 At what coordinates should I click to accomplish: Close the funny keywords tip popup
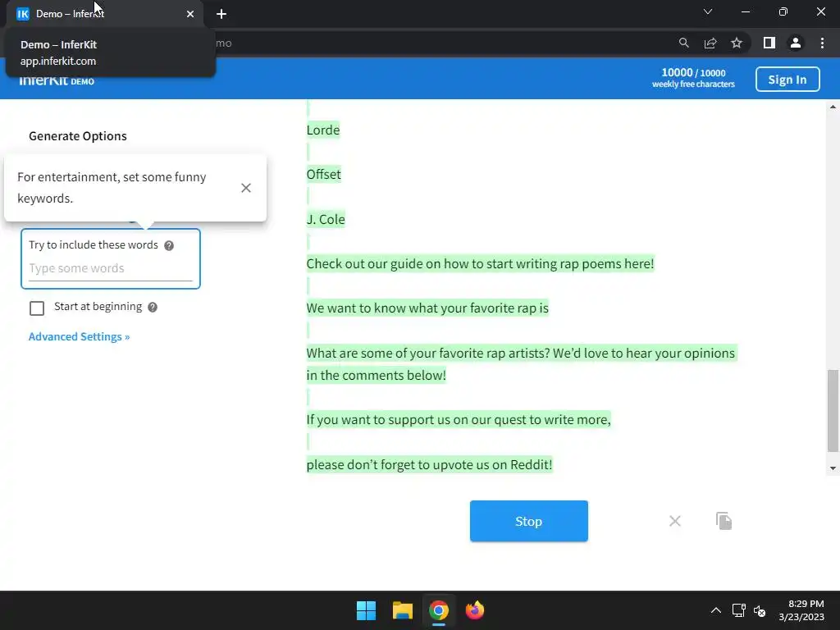click(x=246, y=188)
